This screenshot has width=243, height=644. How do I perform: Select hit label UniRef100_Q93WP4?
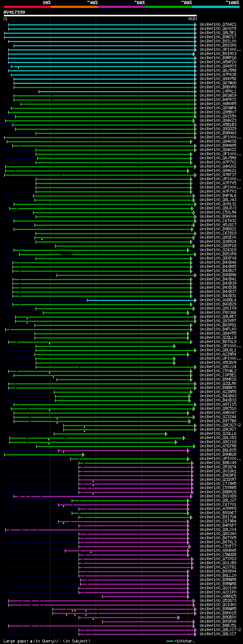pyautogui.click(x=218, y=108)
